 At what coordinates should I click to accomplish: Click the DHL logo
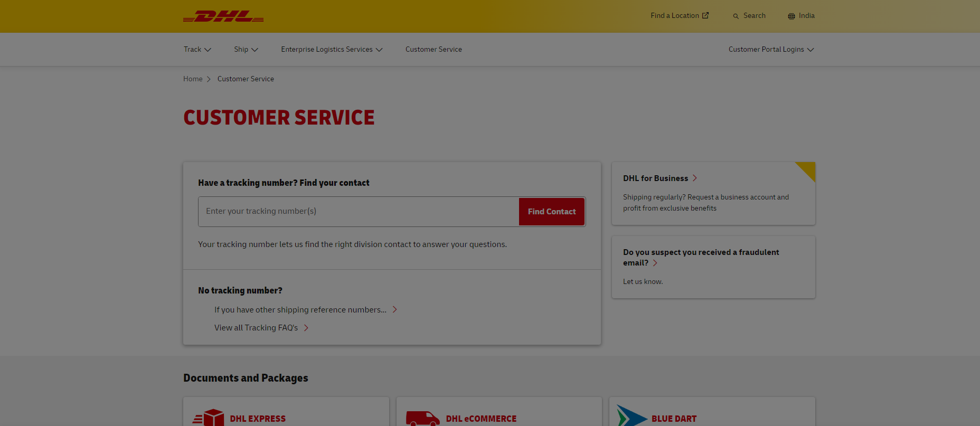[x=223, y=16]
